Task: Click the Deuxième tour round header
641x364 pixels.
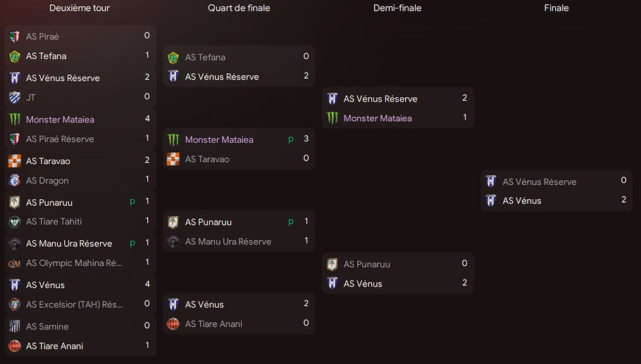Action: (x=80, y=8)
